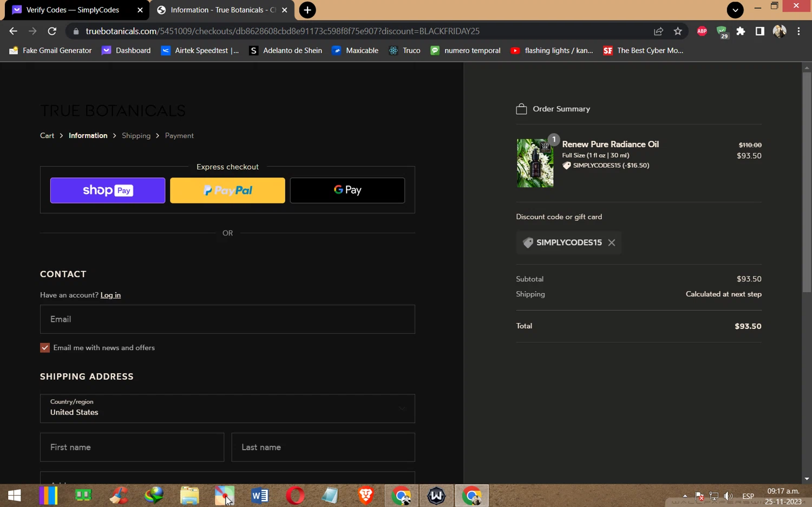Screen dimensions: 812x507
Task: Share this page via the share icon
Action: [x=658, y=31]
